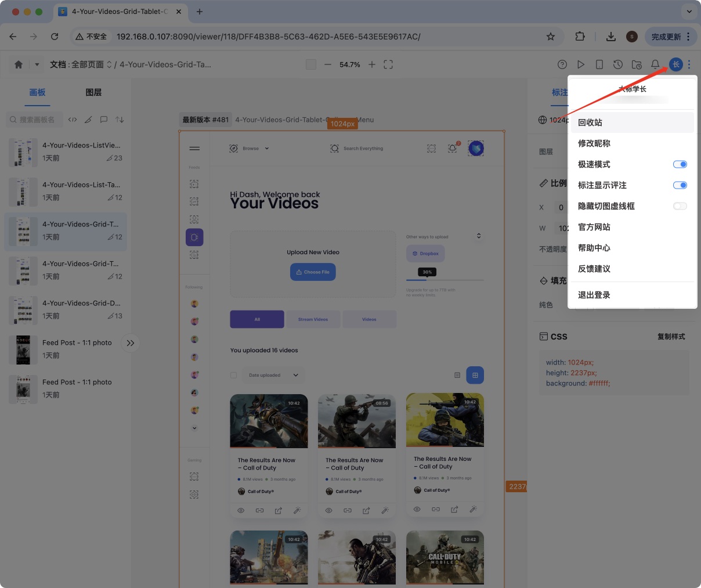Click the device preview phone icon

point(599,64)
